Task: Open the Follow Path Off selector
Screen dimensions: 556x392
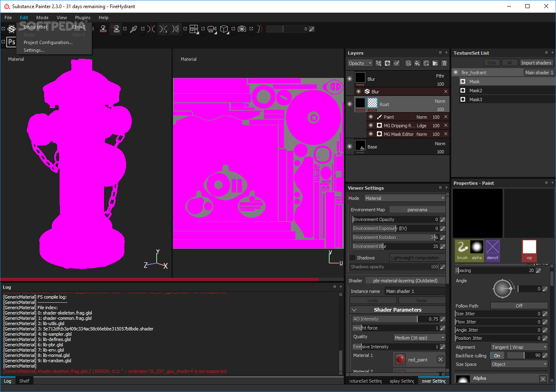Action: pyautogui.click(x=519, y=306)
